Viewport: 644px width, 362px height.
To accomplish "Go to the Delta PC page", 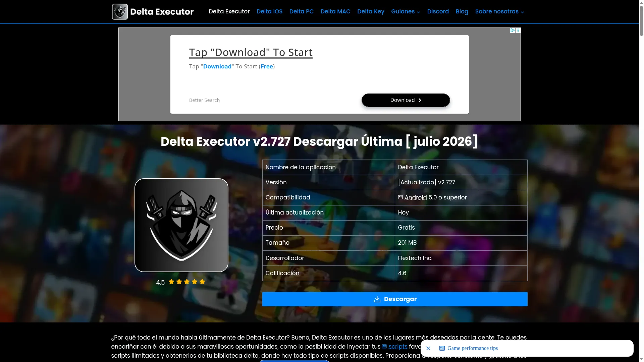I will (x=301, y=11).
